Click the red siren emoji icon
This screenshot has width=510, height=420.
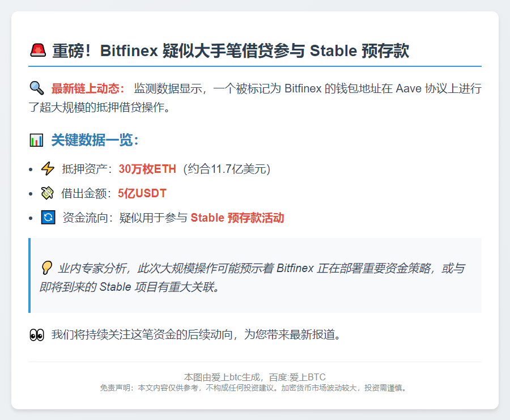click(37, 50)
